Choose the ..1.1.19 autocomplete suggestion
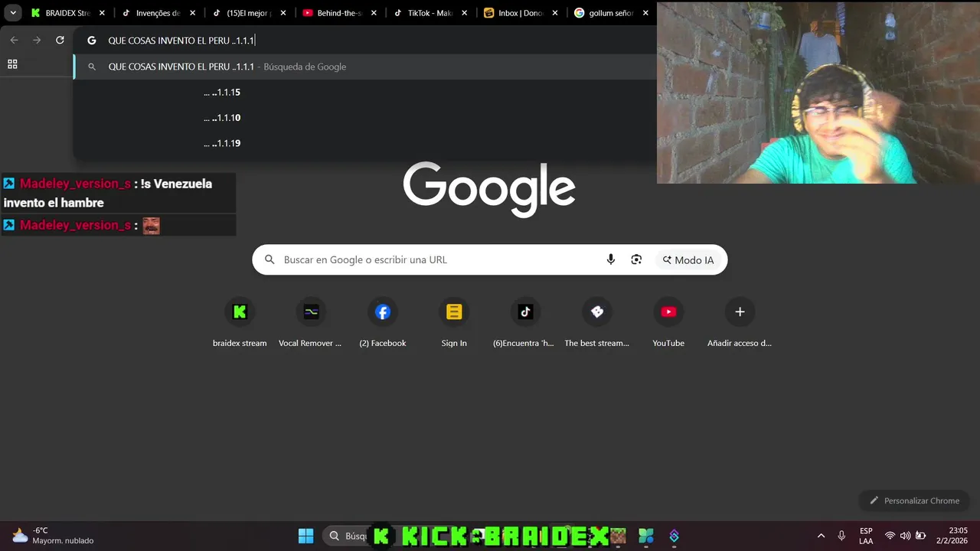The image size is (980, 551). pyautogui.click(x=364, y=143)
